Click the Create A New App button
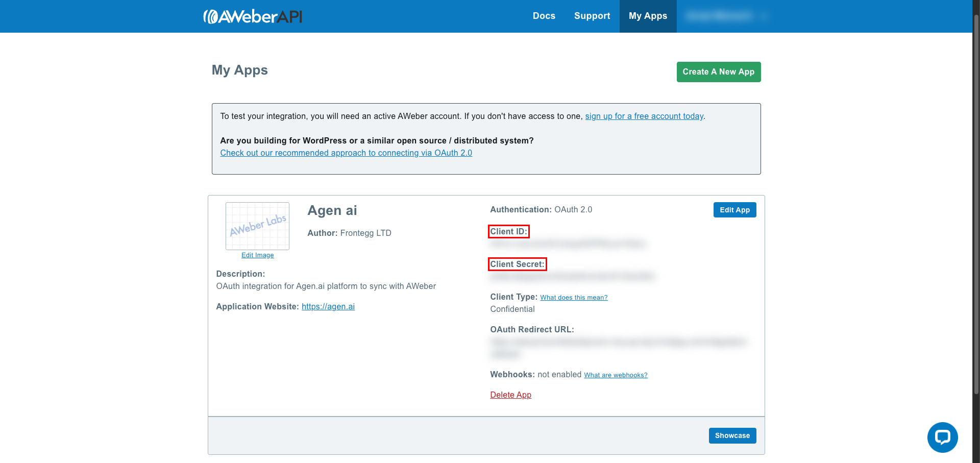Image resolution: width=980 pixels, height=463 pixels. (718, 72)
